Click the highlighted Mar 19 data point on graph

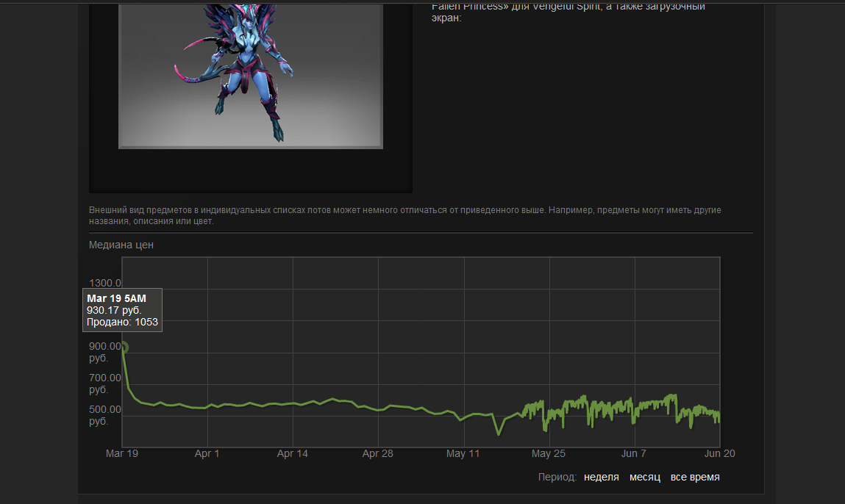coord(124,348)
